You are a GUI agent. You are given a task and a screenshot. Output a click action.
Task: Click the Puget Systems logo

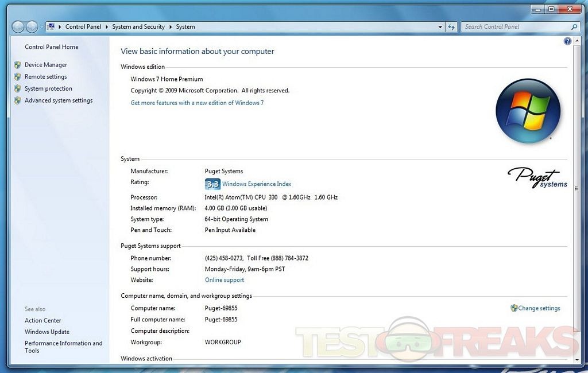[537, 177]
